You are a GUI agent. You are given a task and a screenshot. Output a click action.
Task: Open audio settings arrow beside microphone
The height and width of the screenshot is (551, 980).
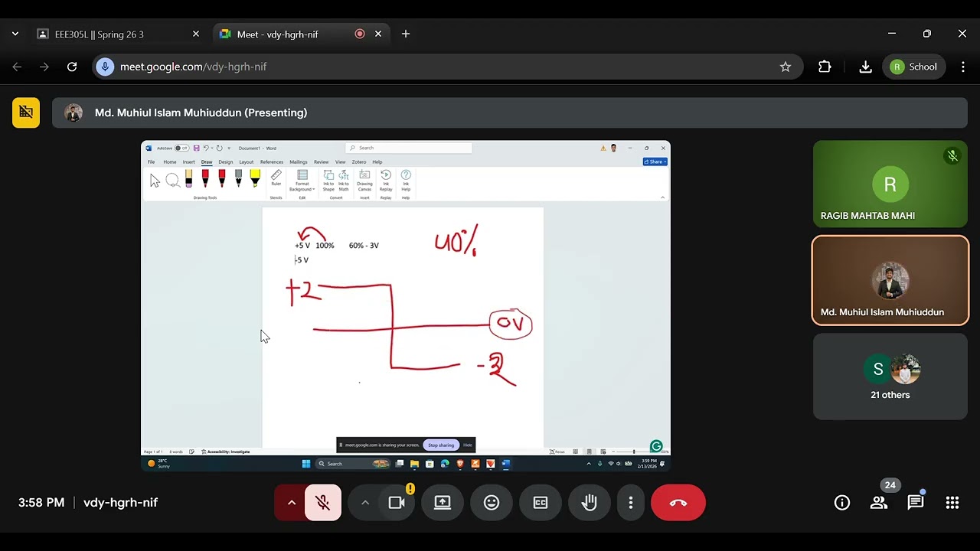[x=291, y=503]
